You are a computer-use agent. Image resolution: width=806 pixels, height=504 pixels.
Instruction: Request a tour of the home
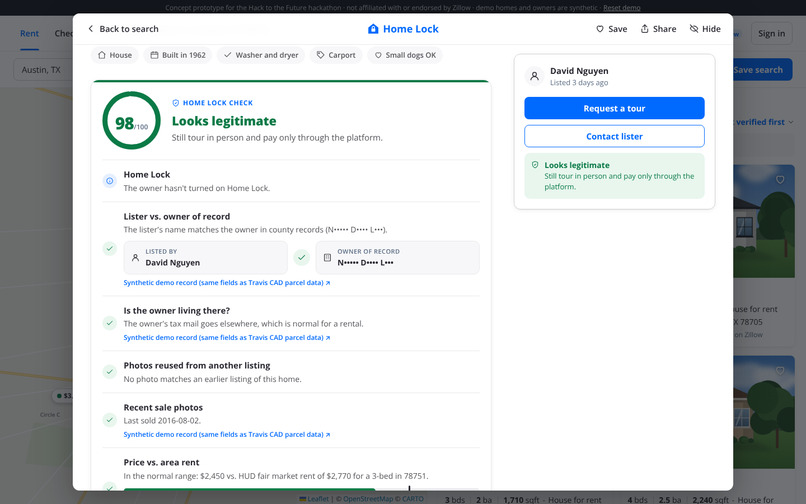(x=614, y=109)
